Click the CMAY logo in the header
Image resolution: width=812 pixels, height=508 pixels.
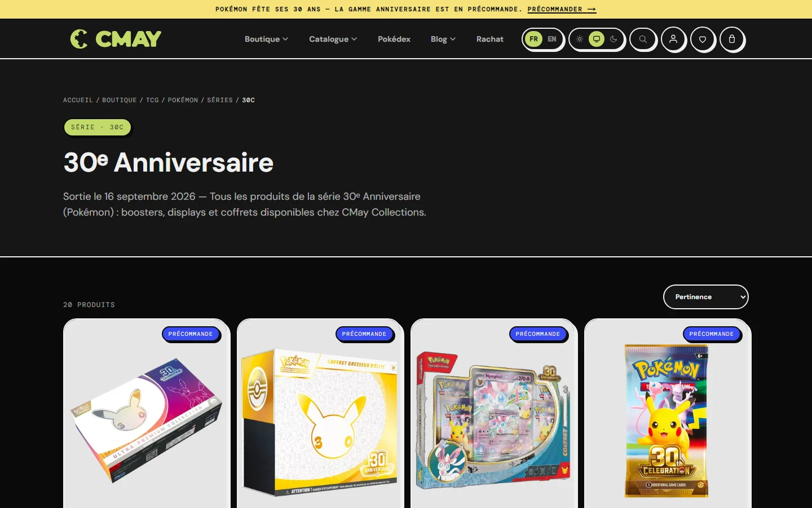pyautogui.click(x=116, y=39)
